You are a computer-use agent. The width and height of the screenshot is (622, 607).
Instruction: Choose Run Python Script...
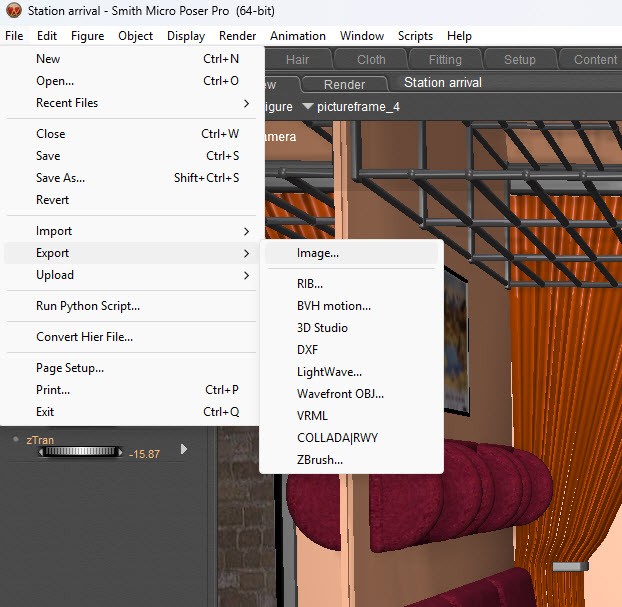[130, 306]
